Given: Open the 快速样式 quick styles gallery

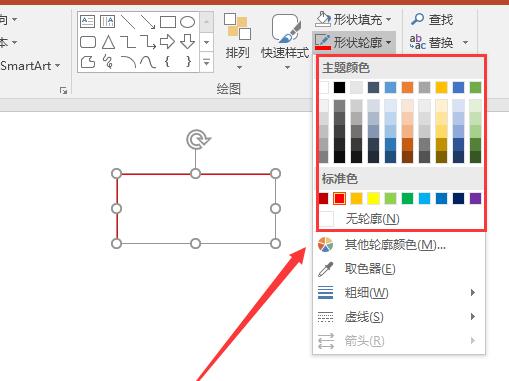Looking at the screenshot, I should pos(285,41).
